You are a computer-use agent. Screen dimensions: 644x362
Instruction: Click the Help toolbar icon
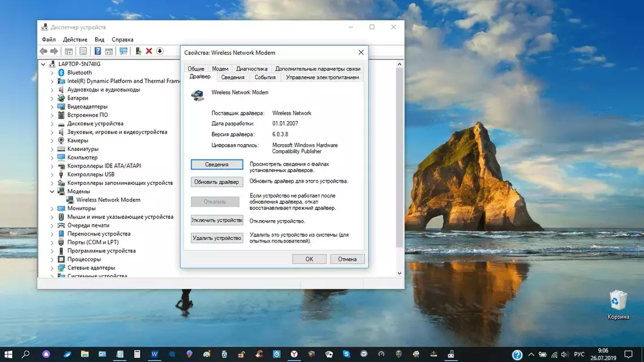pyautogui.click(x=98, y=51)
